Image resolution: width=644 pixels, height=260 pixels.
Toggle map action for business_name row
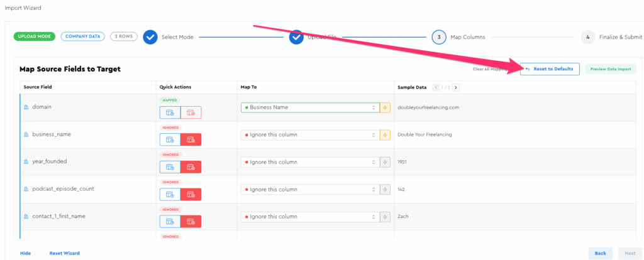tap(170, 139)
